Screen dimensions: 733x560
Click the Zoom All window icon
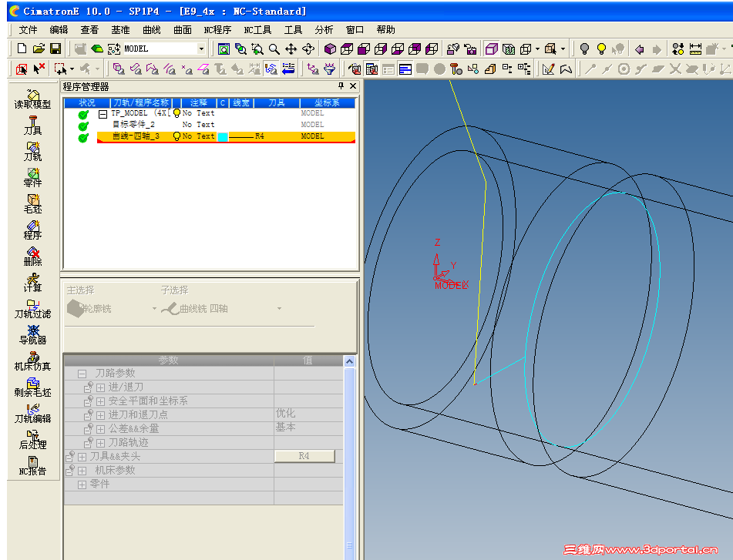pos(224,49)
